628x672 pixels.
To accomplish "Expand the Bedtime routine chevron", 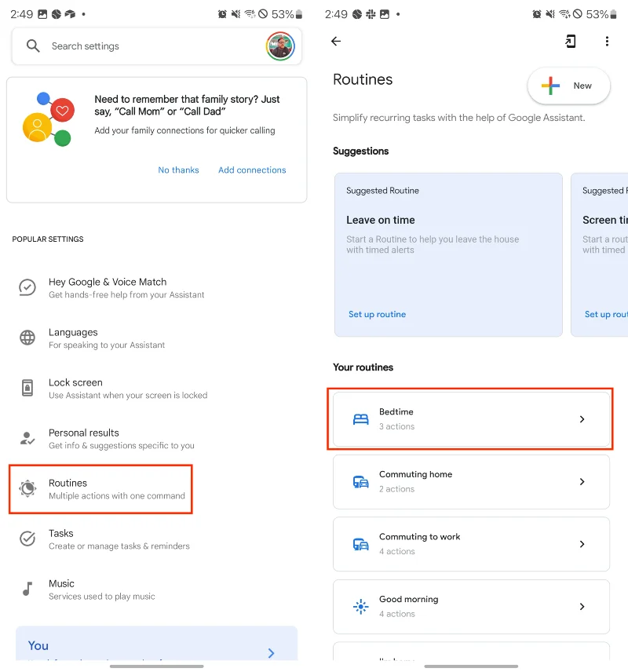I will tap(582, 419).
